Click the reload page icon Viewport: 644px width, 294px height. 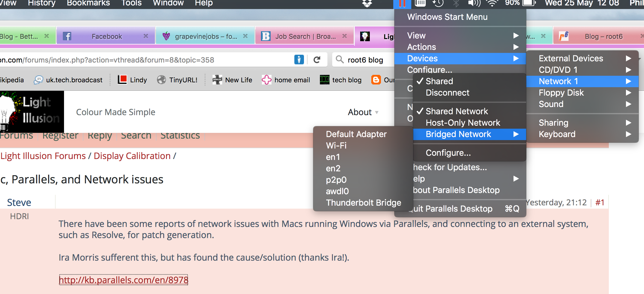tap(317, 60)
